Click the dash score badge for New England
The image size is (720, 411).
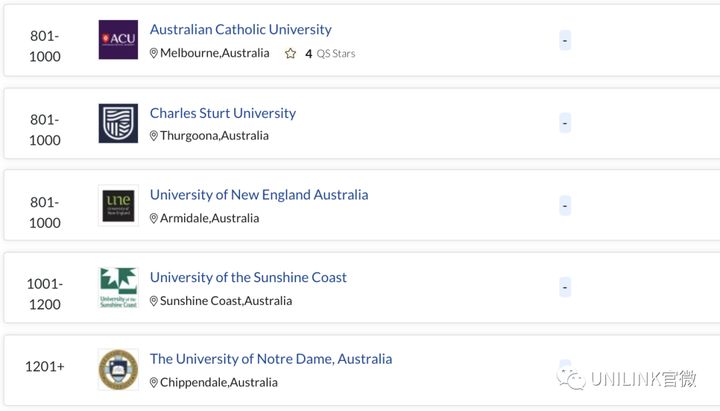pyautogui.click(x=565, y=205)
